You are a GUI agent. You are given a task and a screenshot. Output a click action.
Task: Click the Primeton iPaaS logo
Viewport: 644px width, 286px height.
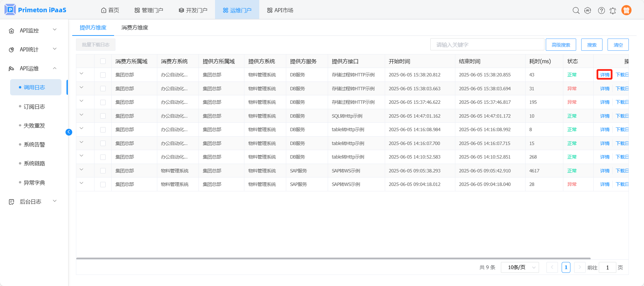point(35,10)
